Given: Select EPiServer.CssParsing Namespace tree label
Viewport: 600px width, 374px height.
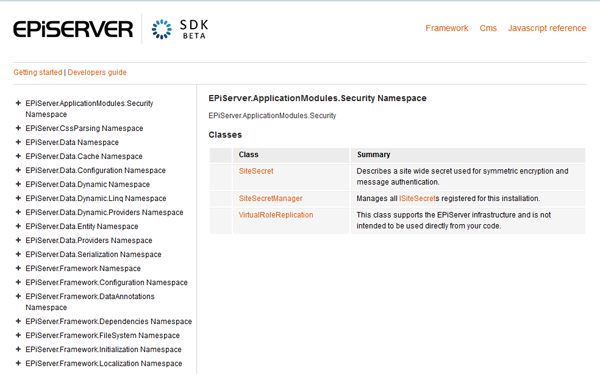Looking at the screenshot, I should point(84,128).
